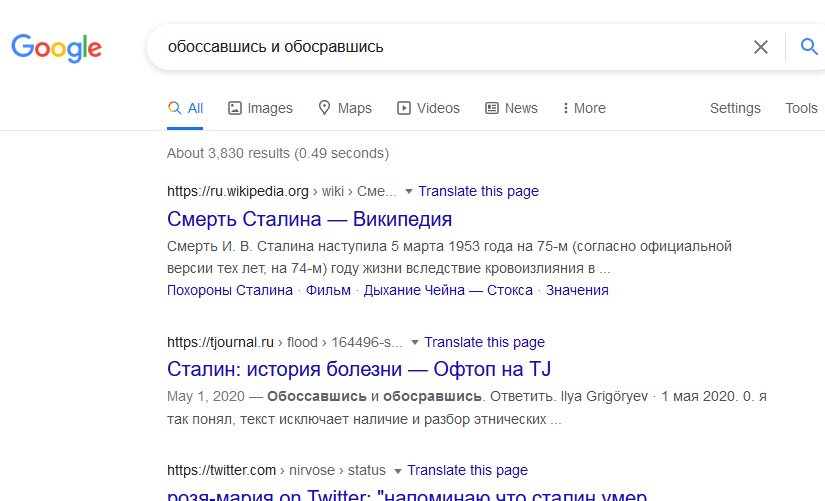825x501 pixels.
Task: Translate the tjournal.ru result page
Action: [485, 342]
